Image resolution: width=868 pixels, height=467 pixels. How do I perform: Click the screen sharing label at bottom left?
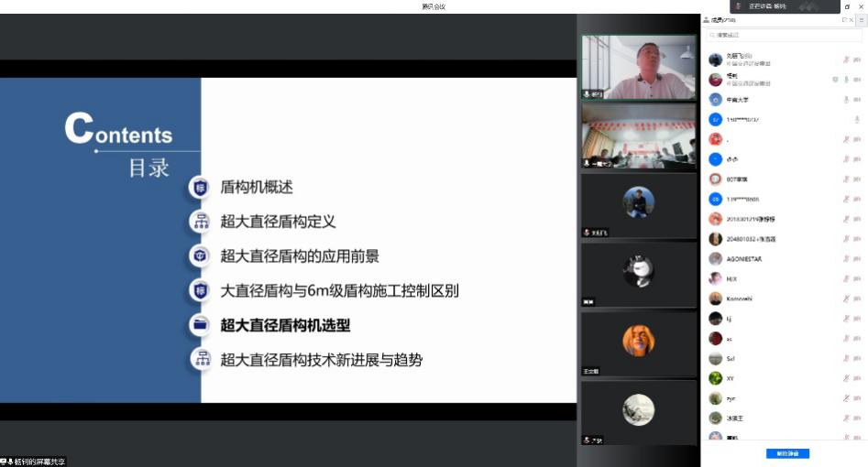[34, 462]
